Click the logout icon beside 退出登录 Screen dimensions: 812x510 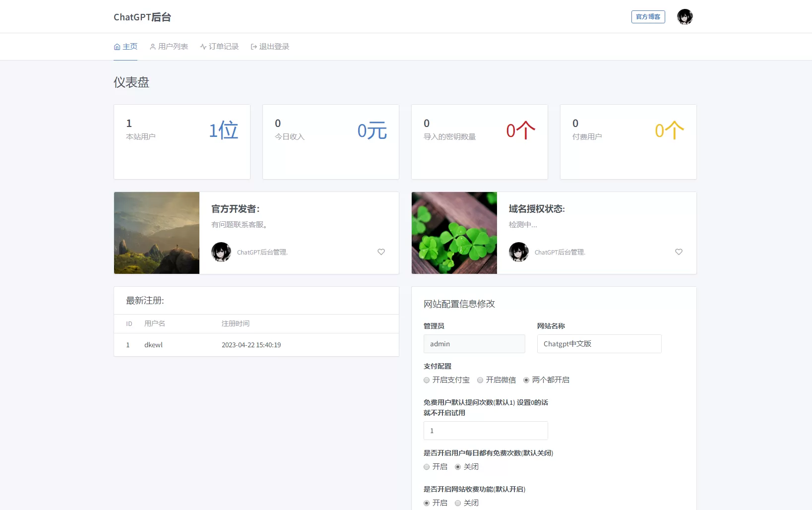click(x=252, y=46)
